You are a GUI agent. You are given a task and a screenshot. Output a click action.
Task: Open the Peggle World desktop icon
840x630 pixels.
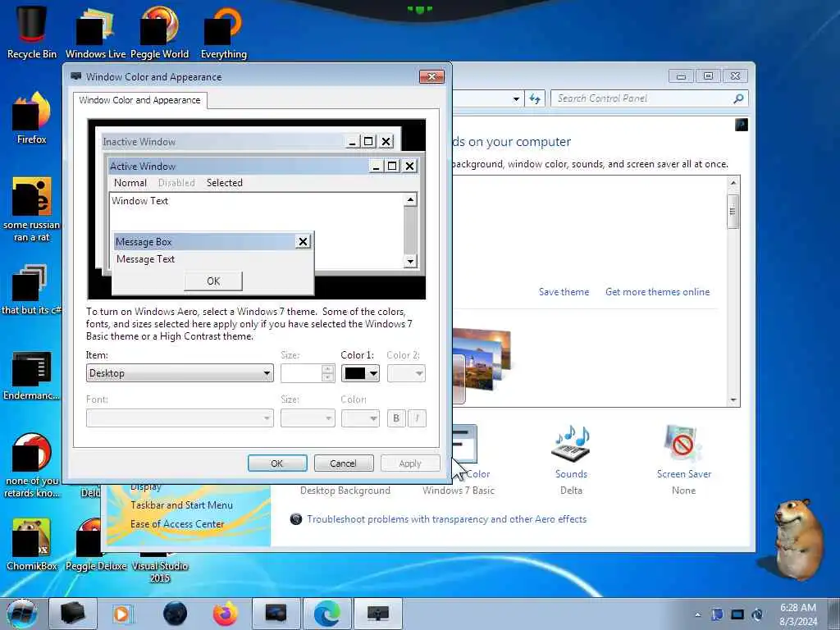point(159,31)
